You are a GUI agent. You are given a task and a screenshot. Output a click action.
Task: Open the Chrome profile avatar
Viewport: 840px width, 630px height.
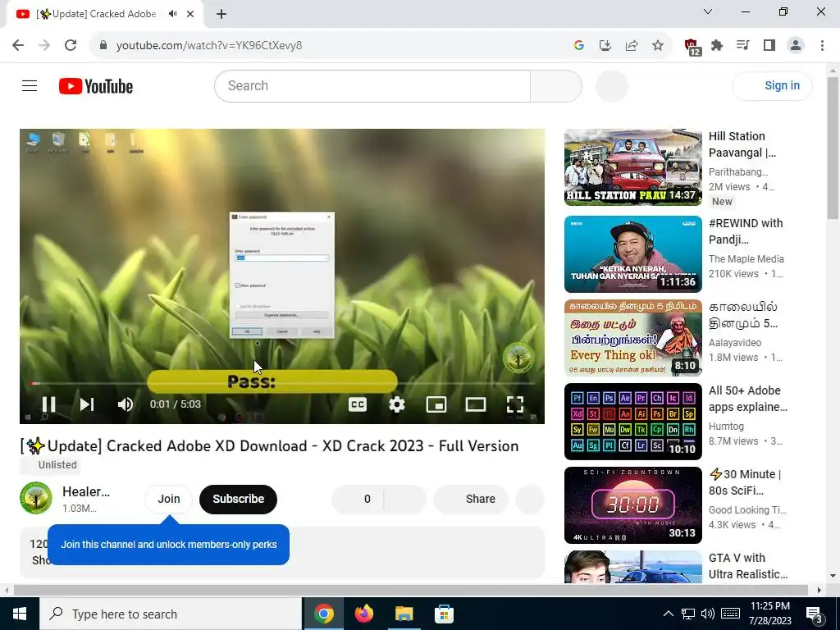tap(796, 46)
